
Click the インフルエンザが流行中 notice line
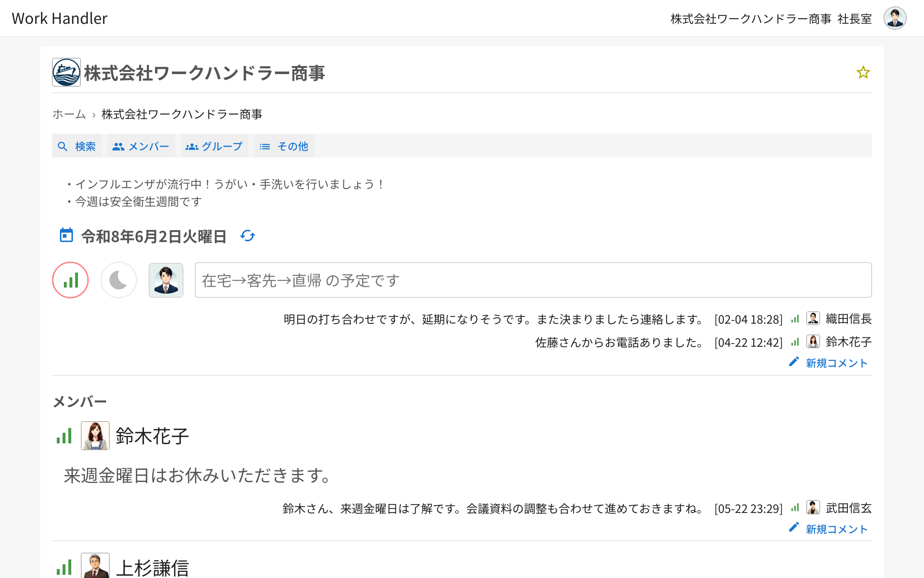[x=225, y=184]
